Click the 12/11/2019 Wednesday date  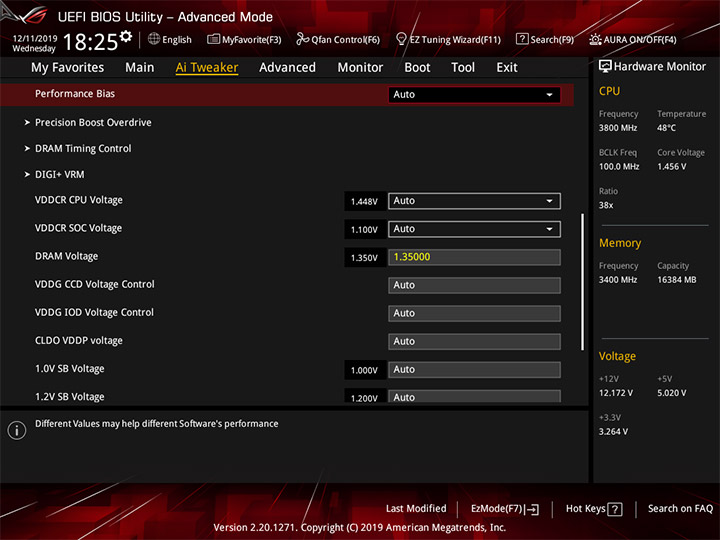point(34,43)
